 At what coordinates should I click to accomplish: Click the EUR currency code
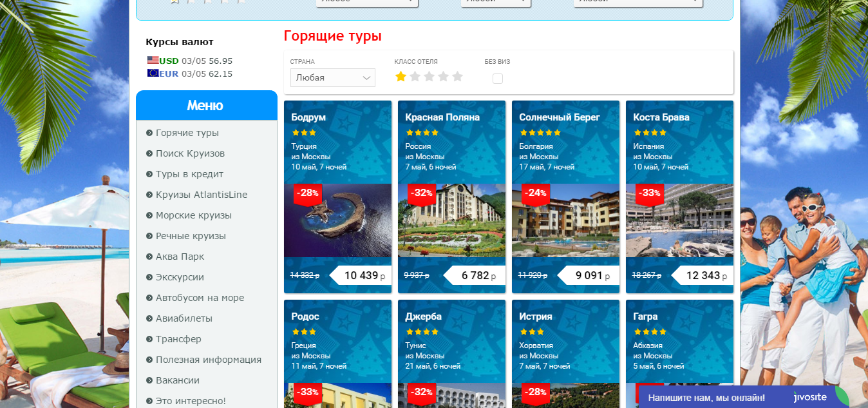(x=169, y=74)
